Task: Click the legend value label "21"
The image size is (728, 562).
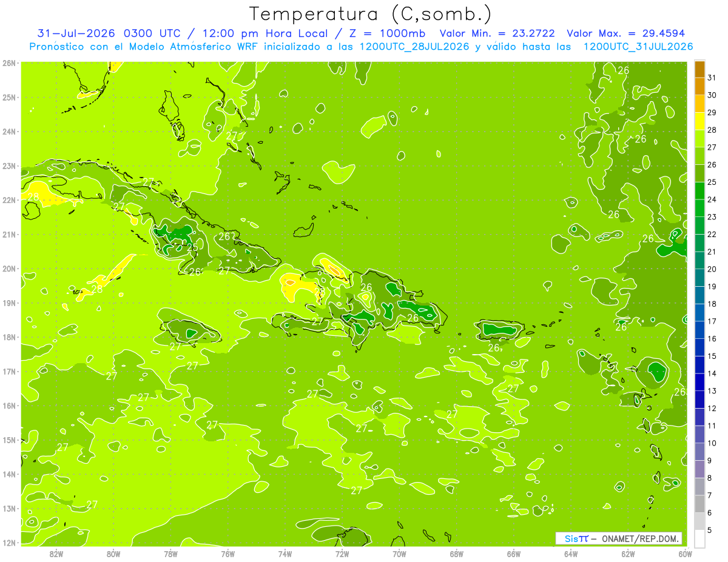Action: 712,252
